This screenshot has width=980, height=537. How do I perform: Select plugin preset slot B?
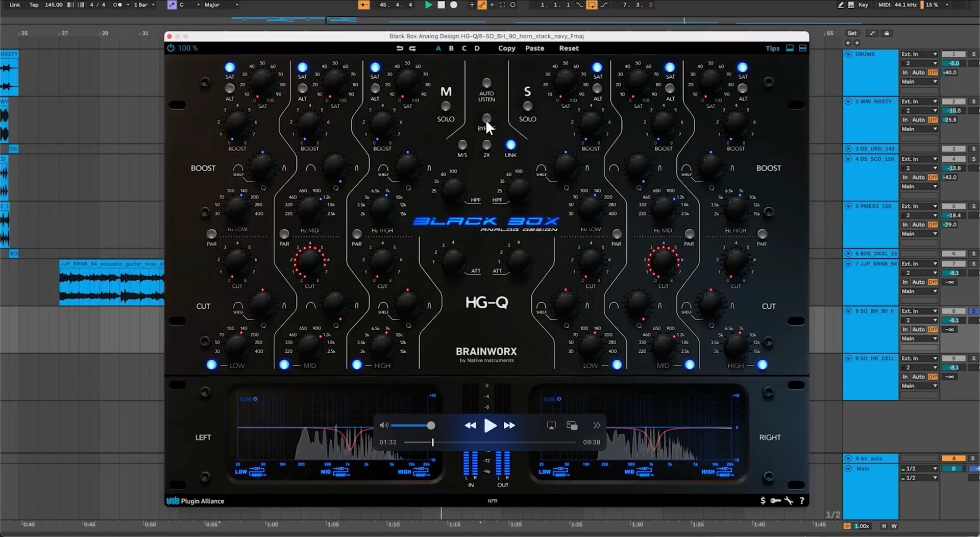451,48
